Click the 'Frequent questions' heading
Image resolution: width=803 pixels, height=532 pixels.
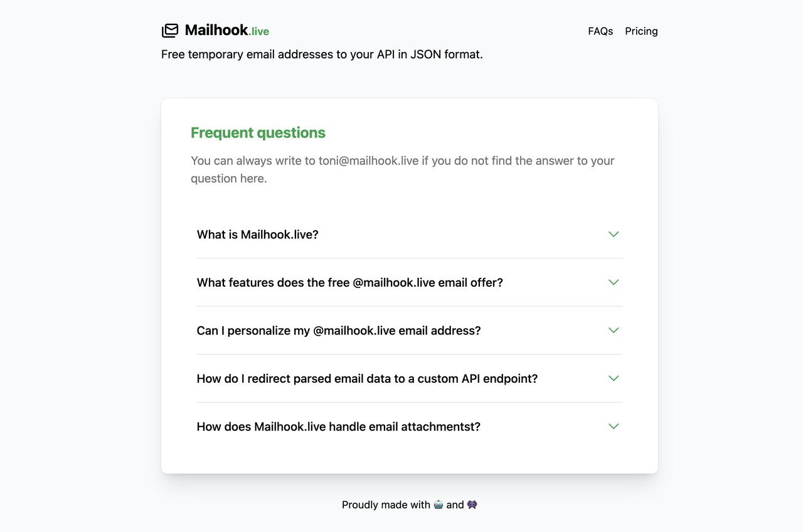tap(258, 132)
